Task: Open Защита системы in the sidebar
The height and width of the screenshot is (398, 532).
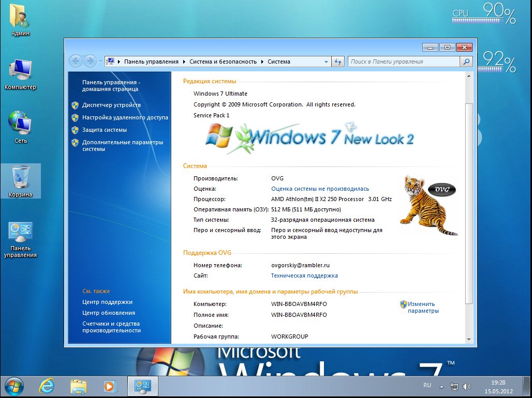Action: point(105,130)
